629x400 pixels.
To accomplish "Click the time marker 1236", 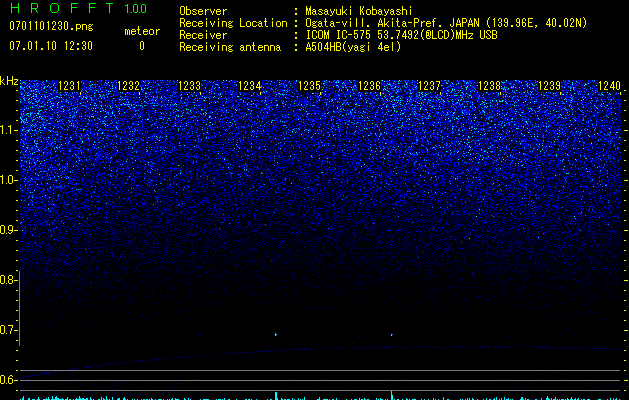I will click(369, 86).
